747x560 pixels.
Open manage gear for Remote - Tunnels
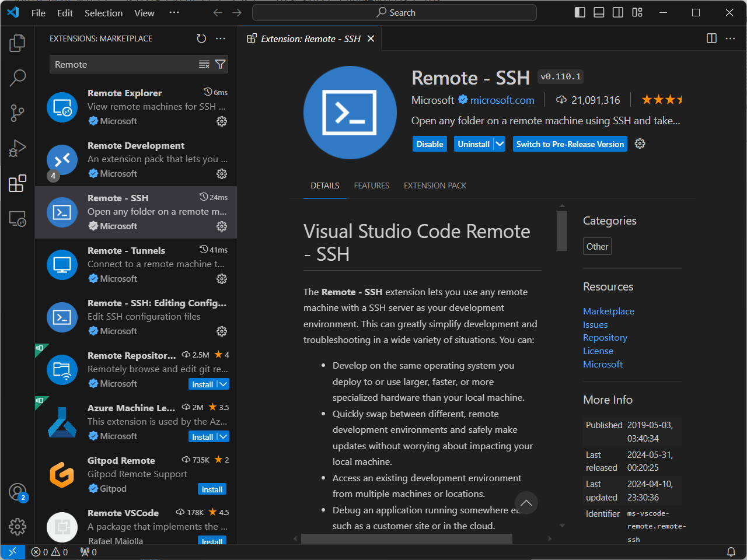coord(222,279)
